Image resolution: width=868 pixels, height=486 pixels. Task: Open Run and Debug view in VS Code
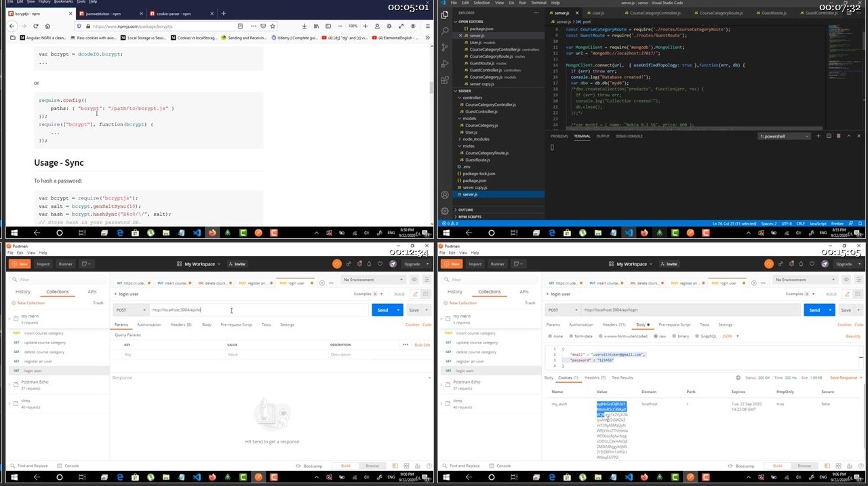point(445,64)
